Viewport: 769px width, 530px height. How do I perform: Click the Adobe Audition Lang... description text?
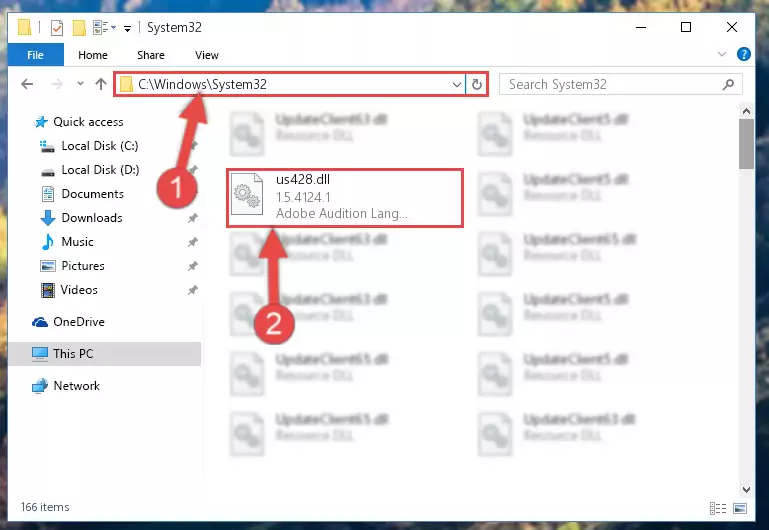click(341, 213)
